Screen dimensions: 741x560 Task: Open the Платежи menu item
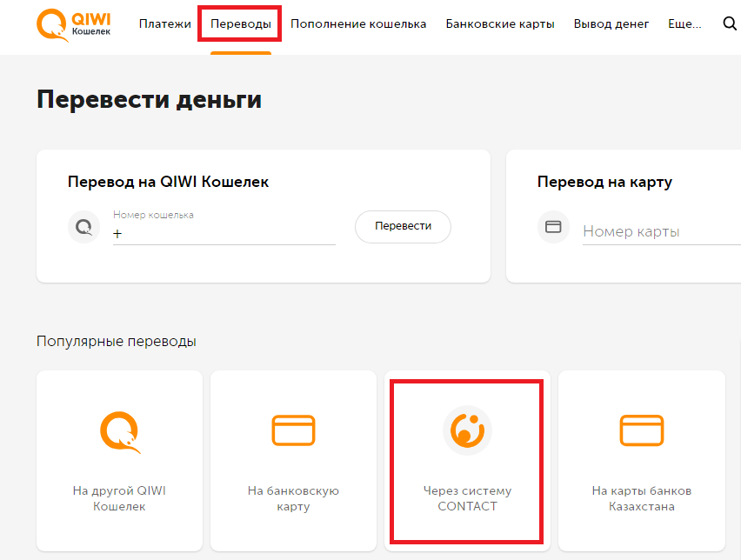(165, 23)
